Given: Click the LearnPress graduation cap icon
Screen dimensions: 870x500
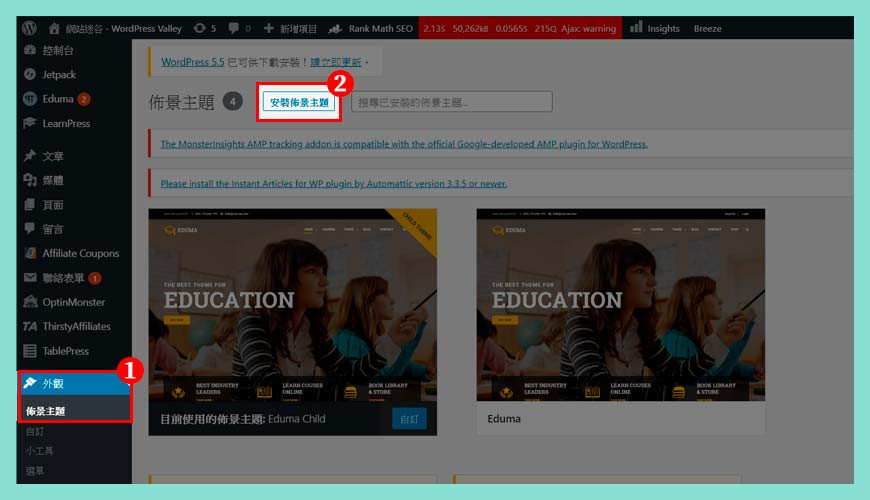Looking at the screenshot, I should tap(30, 123).
